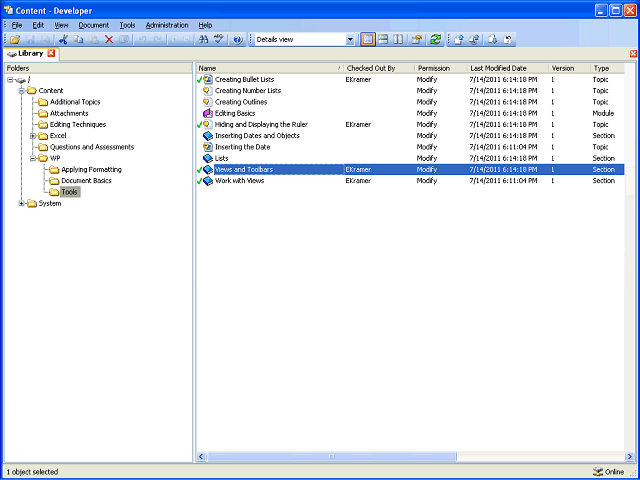The height and width of the screenshot is (480, 640).
Task: Sort by Checked Out By column header
Action: pos(379,68)
